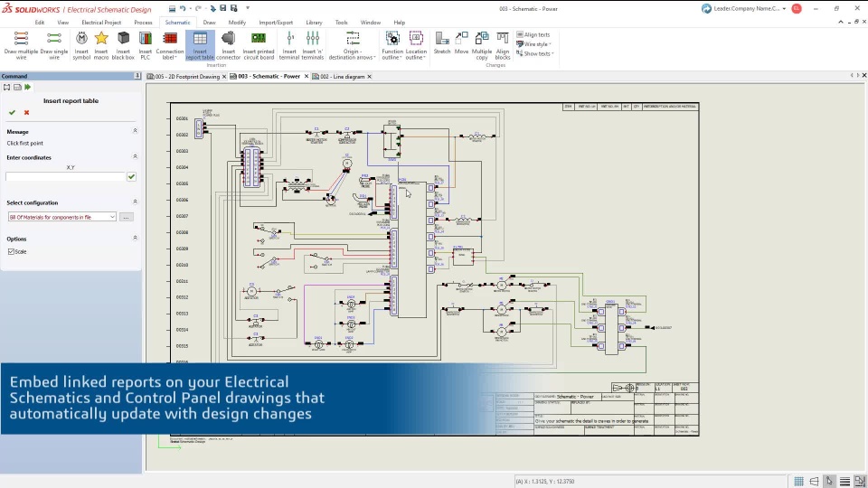Close the 003 - Schematic - Power tab
Image resolution: width=868 pixels, height=488 pixels.
point(307,76)
